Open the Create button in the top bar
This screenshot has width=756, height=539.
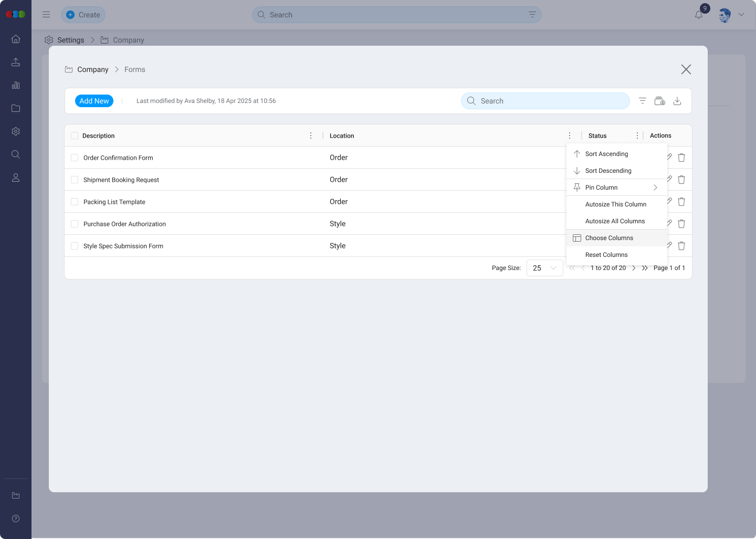coord(83,15)
